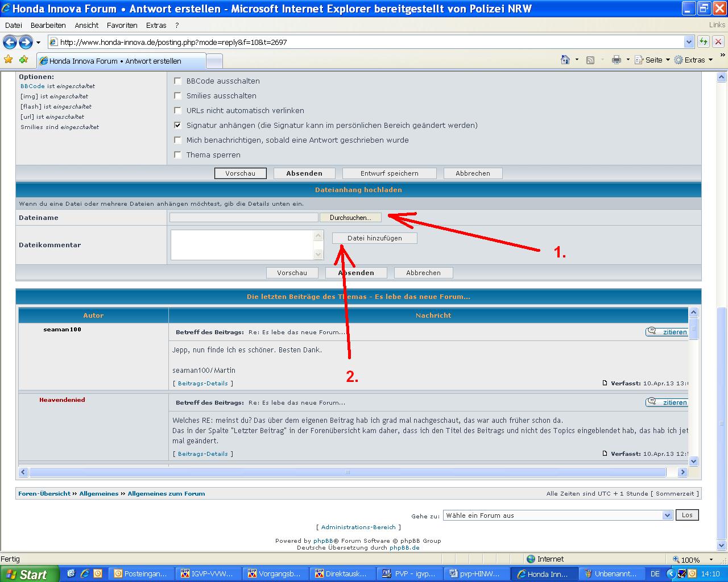
Task: Click the browser Back arrow button
Action: click(10, 42)
